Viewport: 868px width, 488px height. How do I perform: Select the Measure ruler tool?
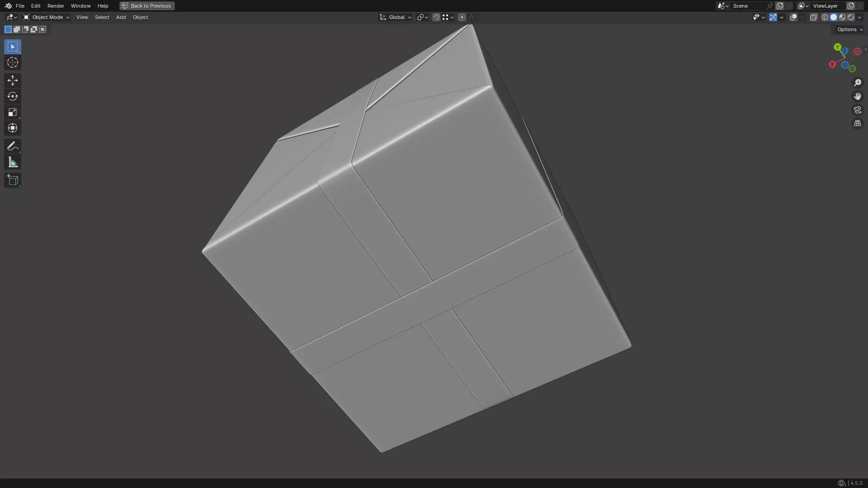tap(12, 163)
